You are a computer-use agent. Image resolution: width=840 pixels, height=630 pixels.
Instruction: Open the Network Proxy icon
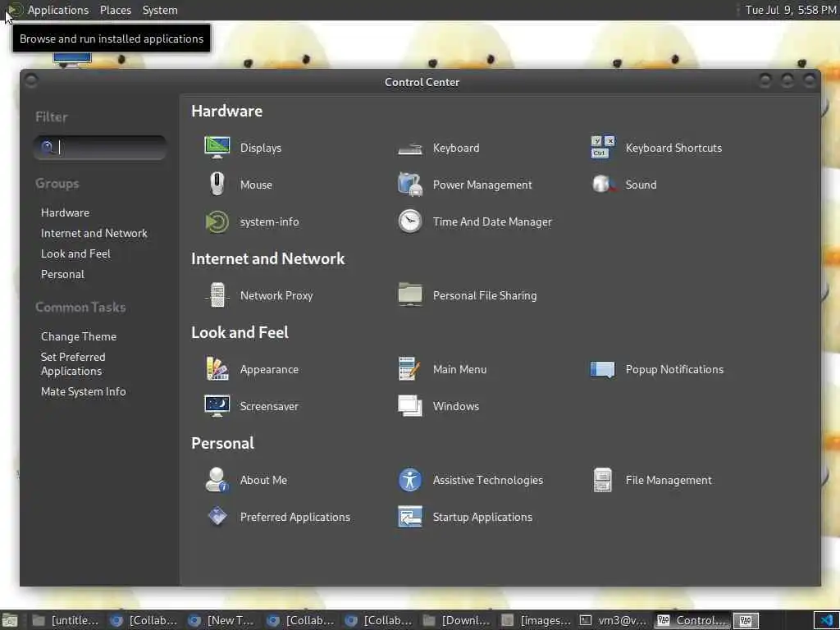(x=217, y=295)
